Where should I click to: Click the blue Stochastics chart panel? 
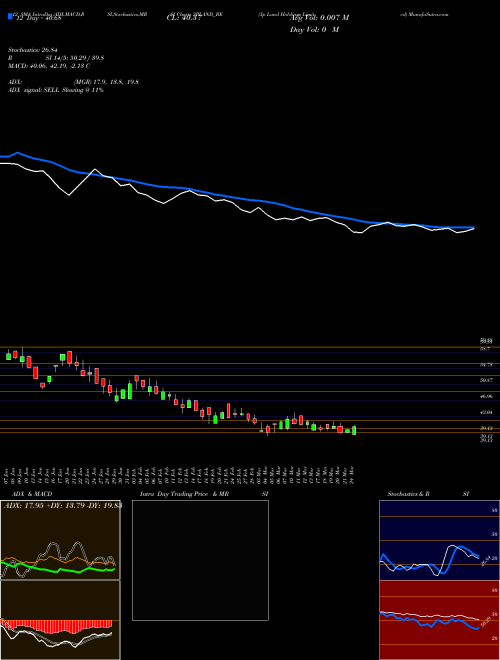[x=439, y=540]
